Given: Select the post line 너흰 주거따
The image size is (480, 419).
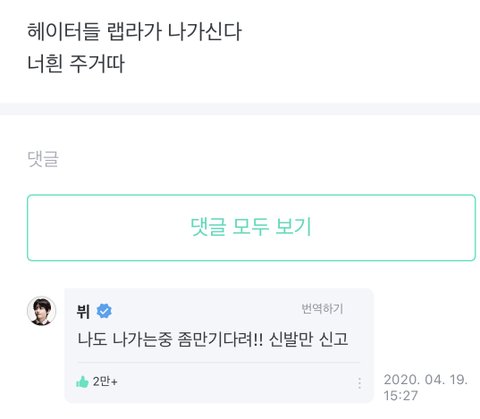Looking at the screenshot, I should (76, 63).
